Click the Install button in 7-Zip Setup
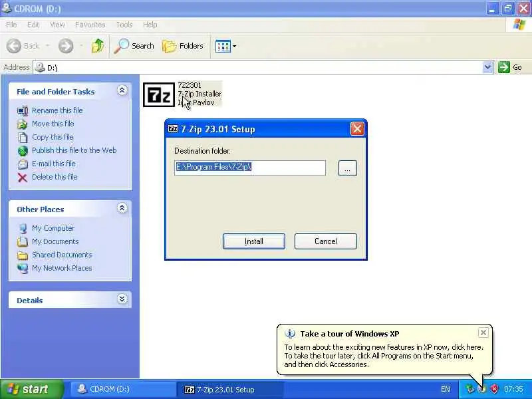Viewport: 532px width, 399px height. 254,241
